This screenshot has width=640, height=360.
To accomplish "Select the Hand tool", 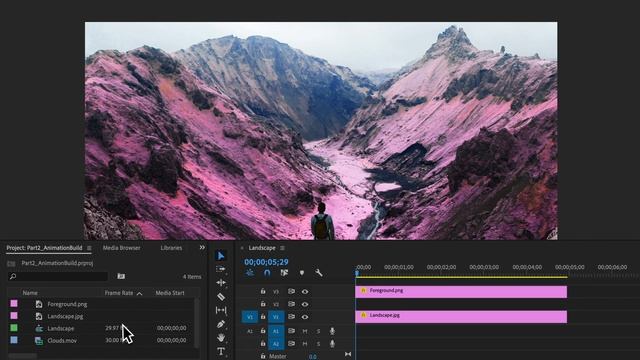I will pos(221,338).
